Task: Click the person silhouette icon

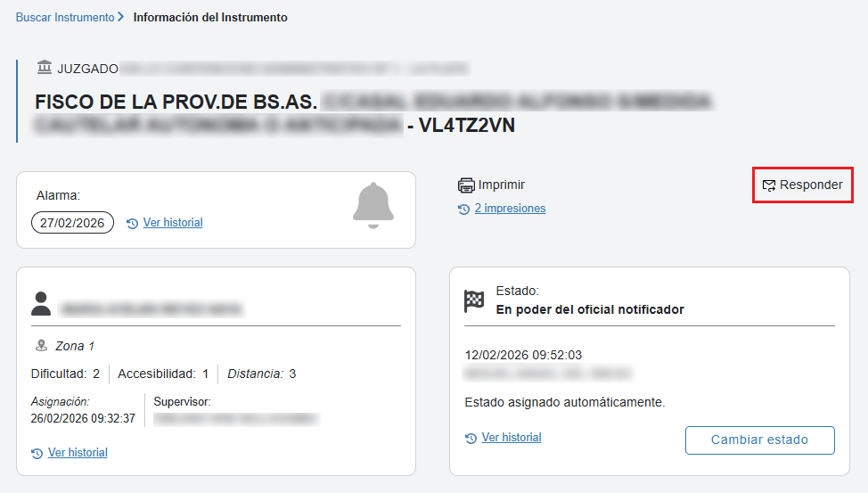Action: pyautogui.click(x=41, y=303)
